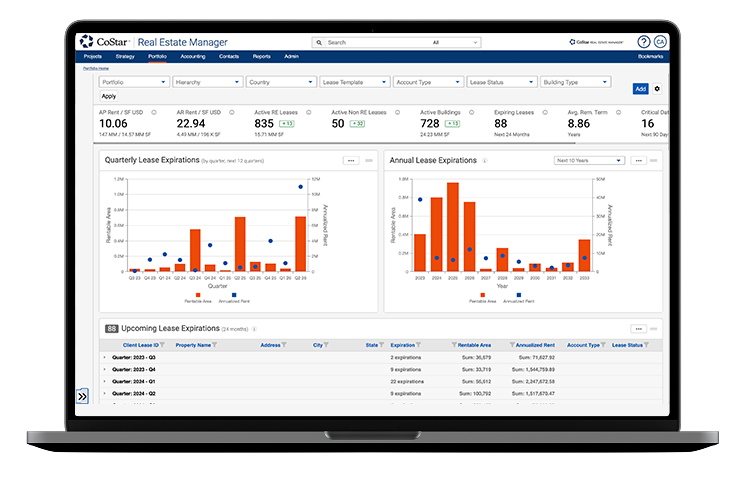The image size is (750, 494).
Task: Open the help question mark icon
Action: tap(644, 42)
